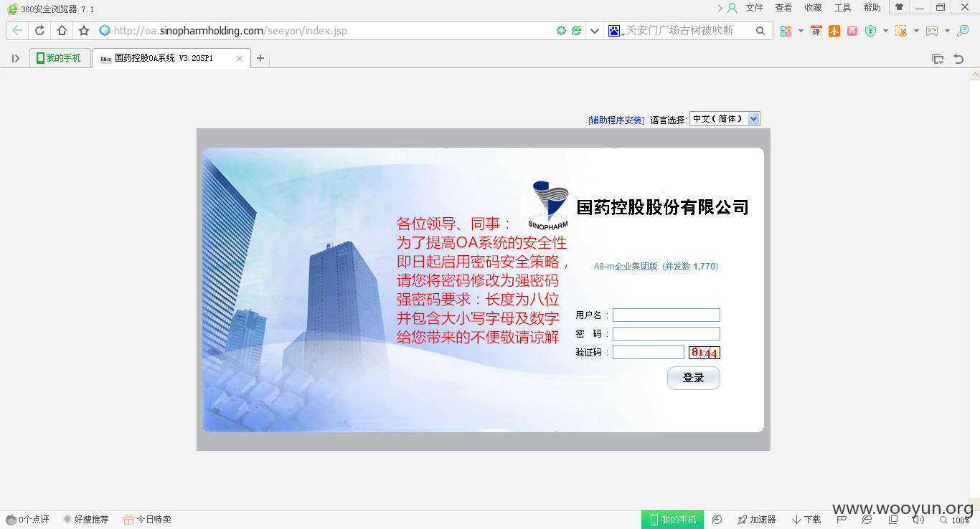Click the 100% zoom level control
Viewport: 980px width, 529px height.
(x=955, y=520)
